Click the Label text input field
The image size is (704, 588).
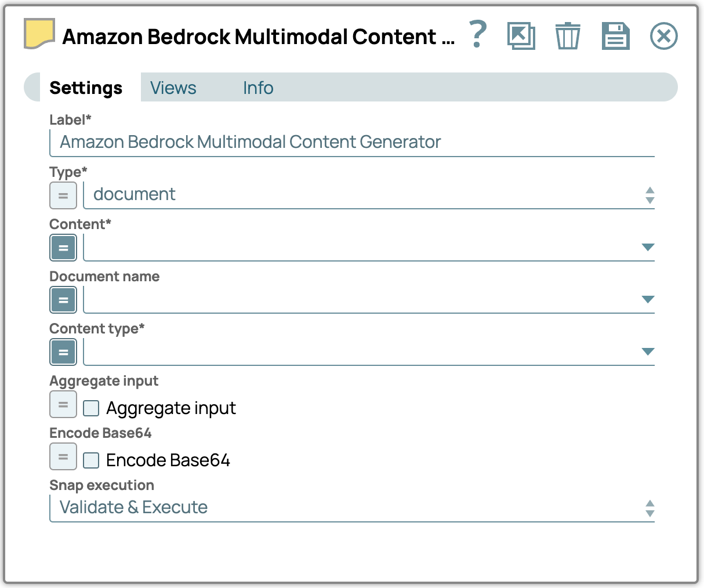(351, 143)
